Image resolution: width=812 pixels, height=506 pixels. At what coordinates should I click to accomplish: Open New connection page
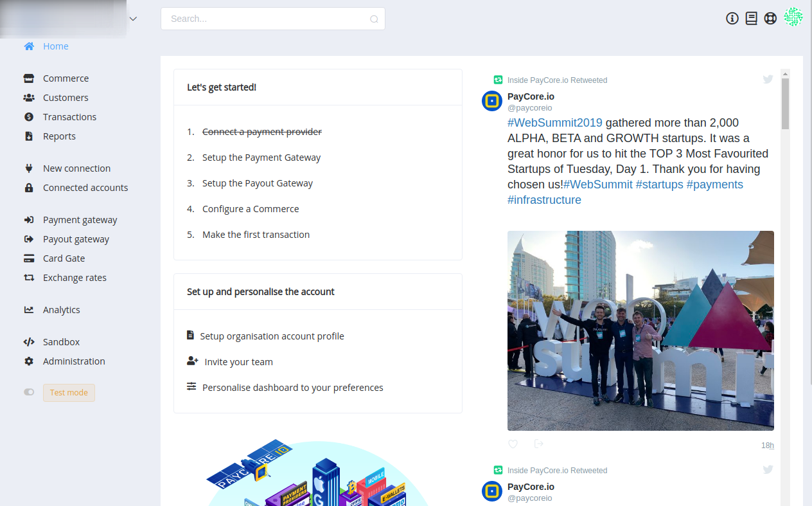click(77, 168)
